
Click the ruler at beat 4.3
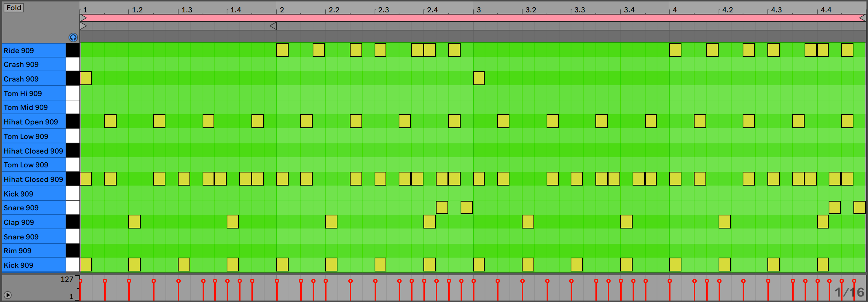776,10
